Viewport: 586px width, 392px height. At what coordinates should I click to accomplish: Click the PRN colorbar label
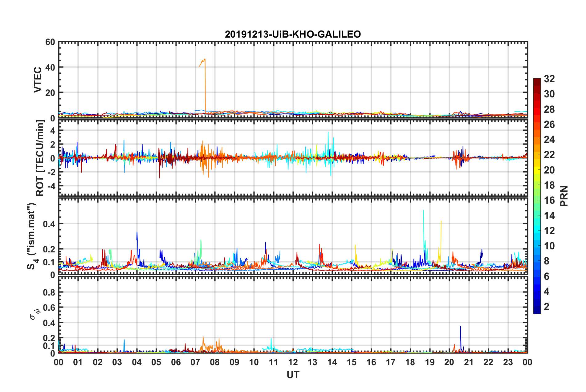(564, 196)
